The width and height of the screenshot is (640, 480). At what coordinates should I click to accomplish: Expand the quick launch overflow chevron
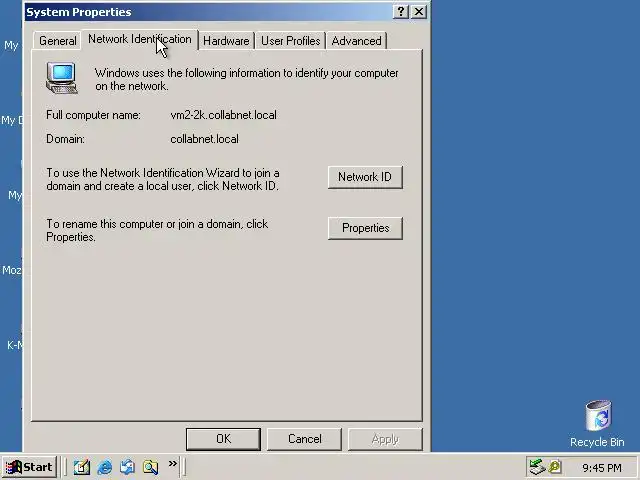(173, 463)
